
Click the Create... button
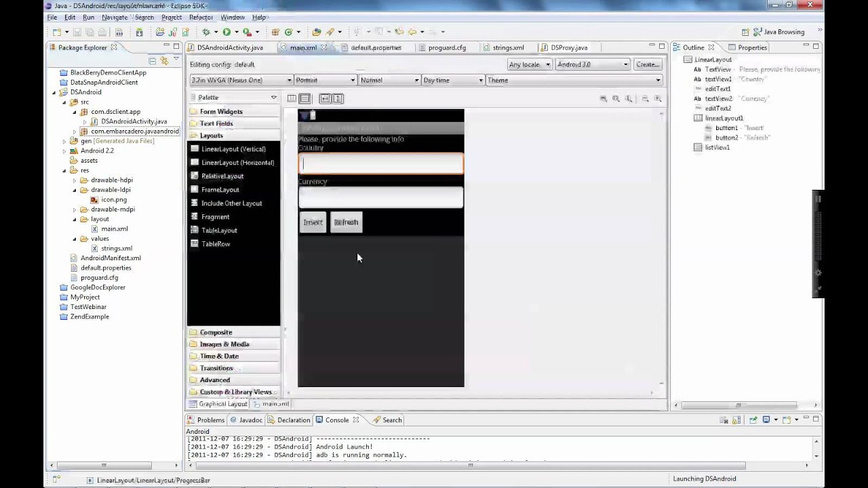click(648, 64)
